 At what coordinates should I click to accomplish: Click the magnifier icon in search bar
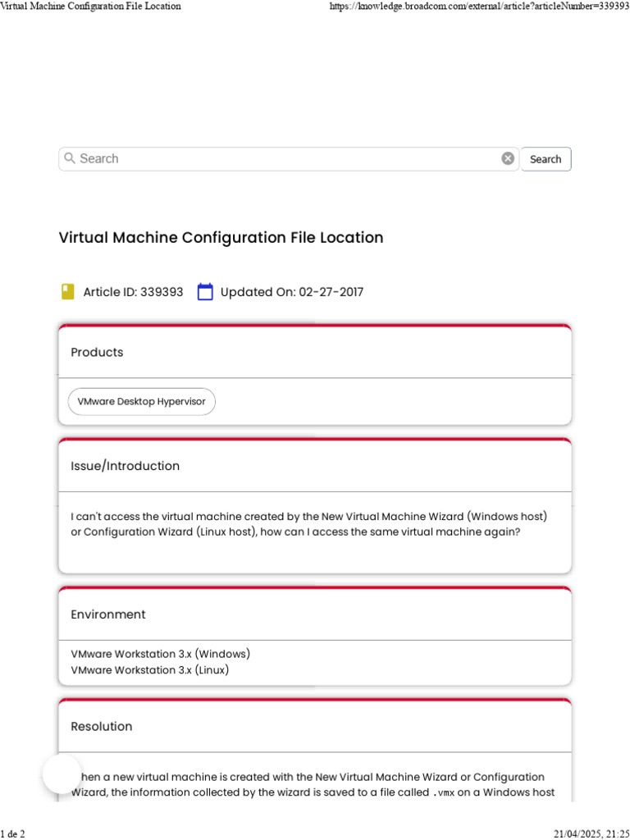click(x=70, y=158)
